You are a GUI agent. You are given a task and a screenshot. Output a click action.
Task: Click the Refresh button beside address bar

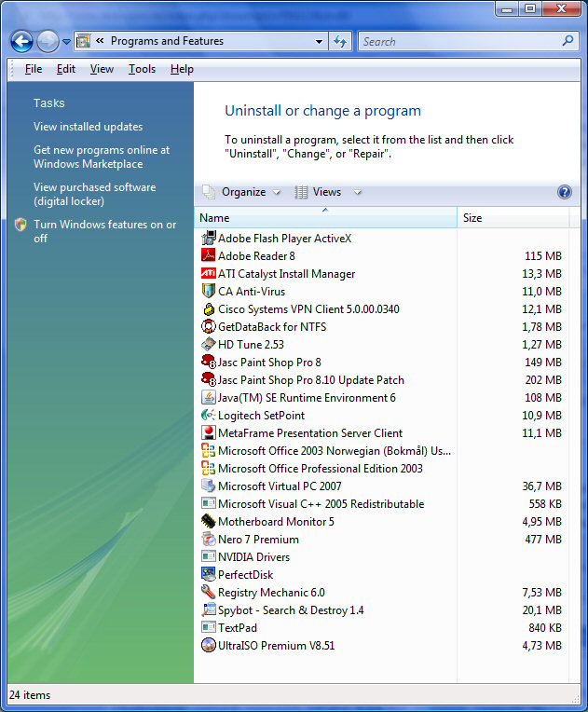coord(340,41)
